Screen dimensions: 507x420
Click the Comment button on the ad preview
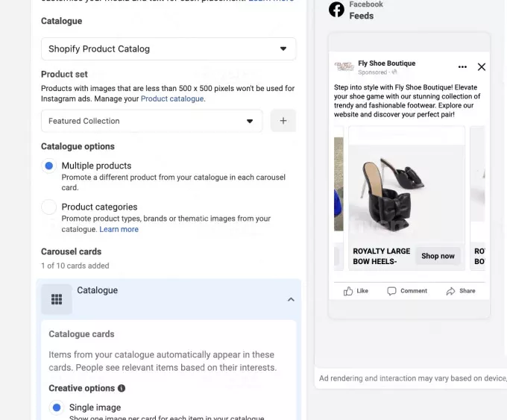[x=407, y=291]
